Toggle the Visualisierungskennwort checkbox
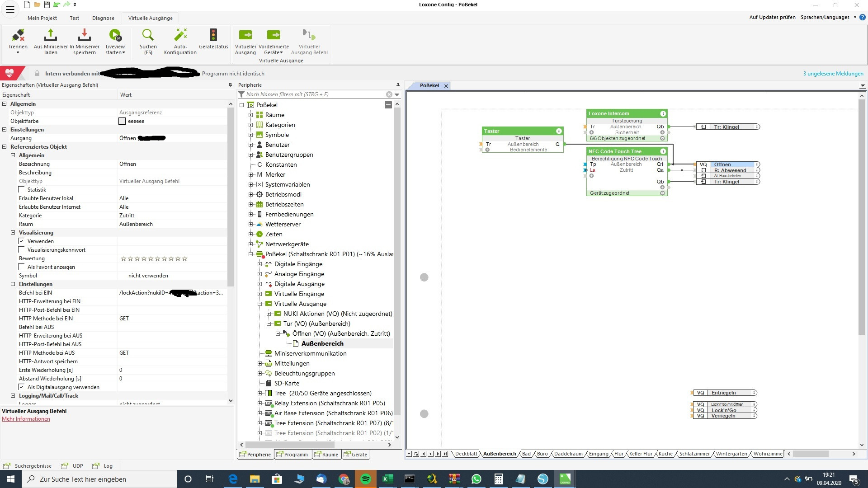 22,250
